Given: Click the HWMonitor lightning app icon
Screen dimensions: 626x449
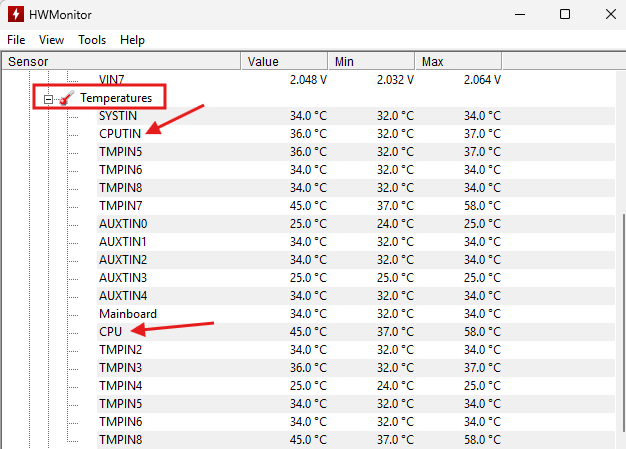Looking at the screenshot, I should point(16,14).
